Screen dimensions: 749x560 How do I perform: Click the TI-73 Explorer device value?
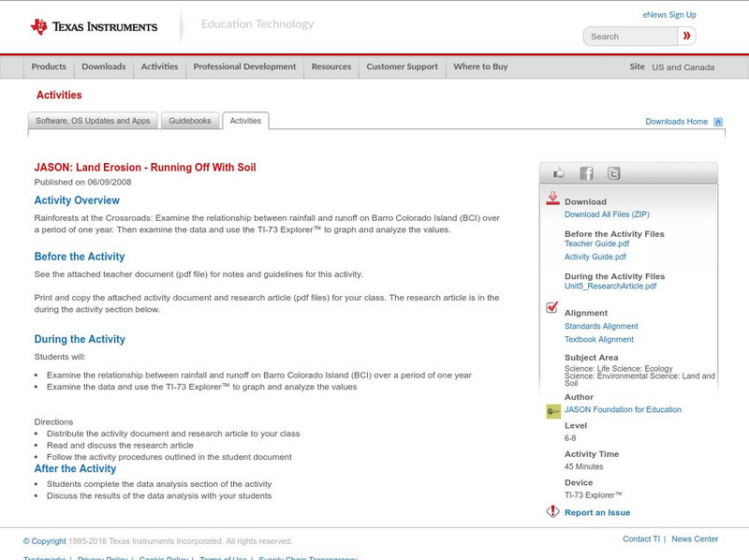coord(594,495)
